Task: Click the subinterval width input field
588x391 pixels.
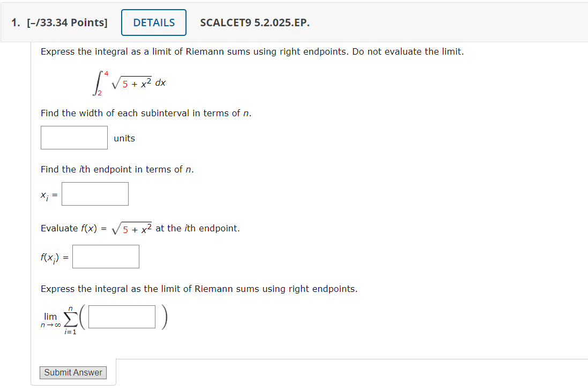Action: 73,137
